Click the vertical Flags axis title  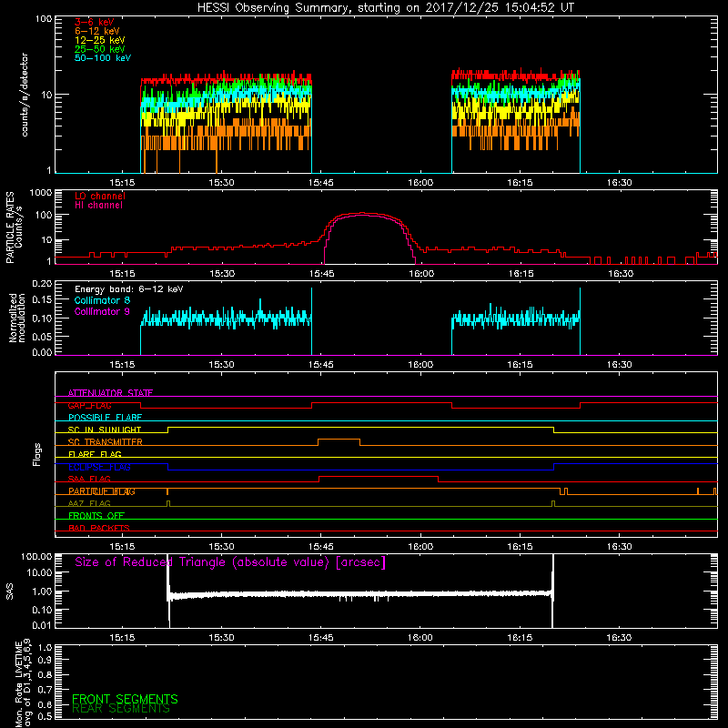[x=37, y=454]
